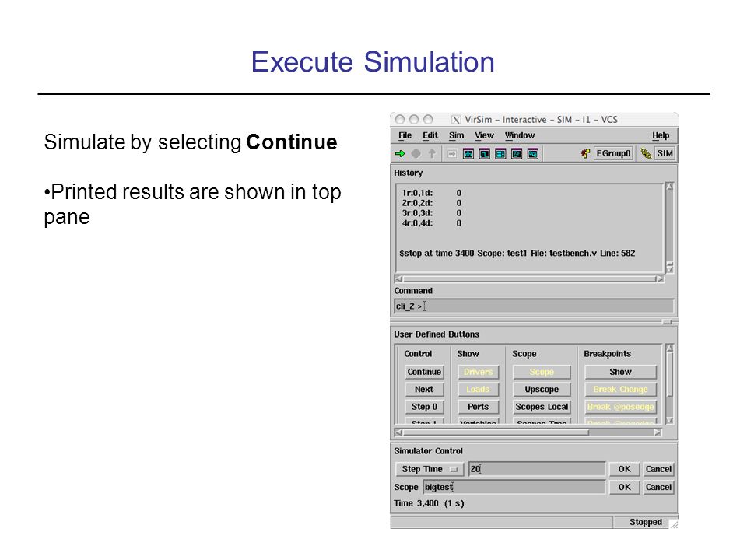Click History vertical scrollbar up arrow
The image size is (747, 560).
pyautogui.click(x=669, y=187)
